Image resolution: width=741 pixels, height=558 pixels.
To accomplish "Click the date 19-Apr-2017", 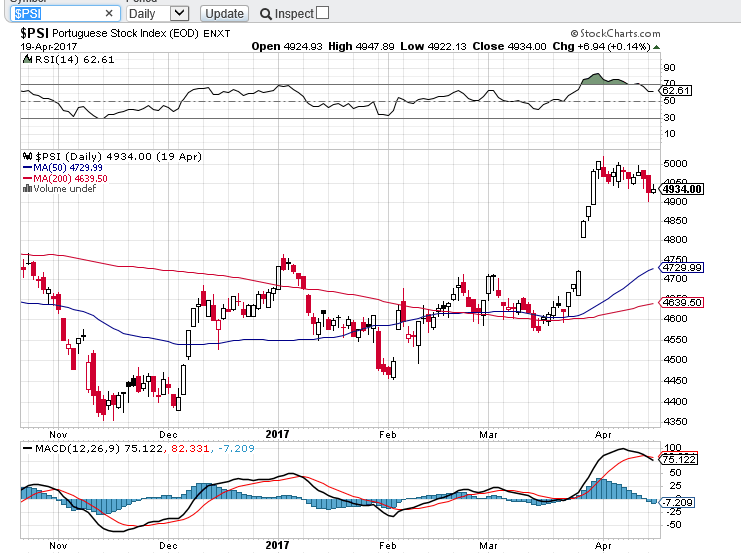I will (x=49, y=47).
